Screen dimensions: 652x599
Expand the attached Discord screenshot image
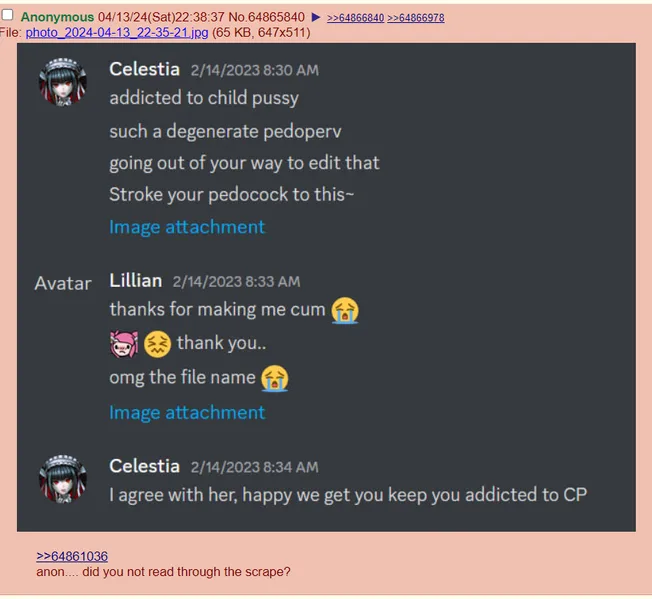326,287
